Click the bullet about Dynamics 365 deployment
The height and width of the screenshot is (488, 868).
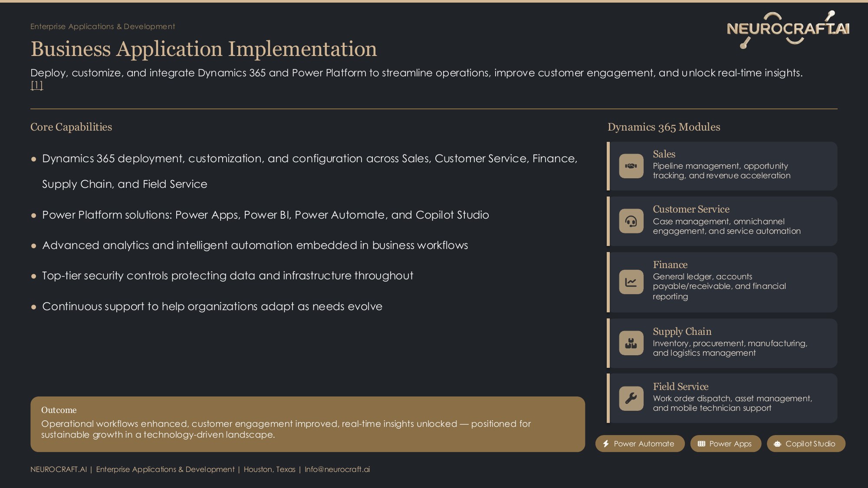tap(310, 171)
